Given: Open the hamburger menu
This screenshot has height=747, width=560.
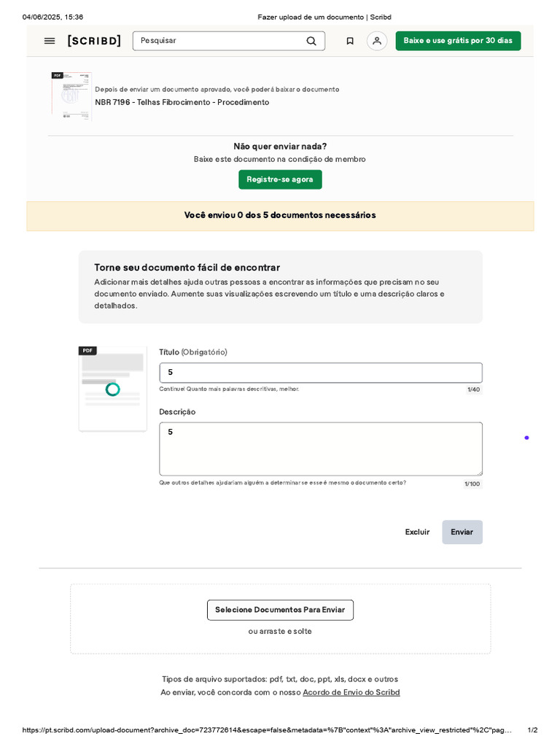Looking at the screenshot, I should [50, 41].
